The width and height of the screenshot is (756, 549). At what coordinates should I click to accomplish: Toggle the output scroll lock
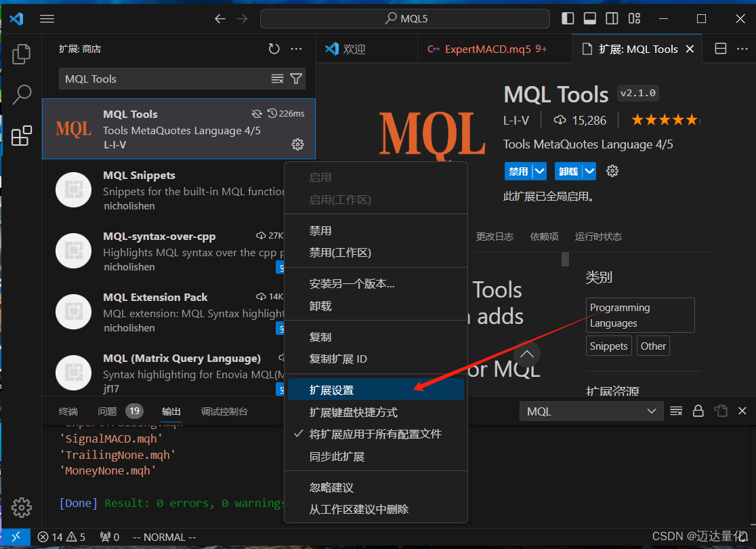(698, 411)
